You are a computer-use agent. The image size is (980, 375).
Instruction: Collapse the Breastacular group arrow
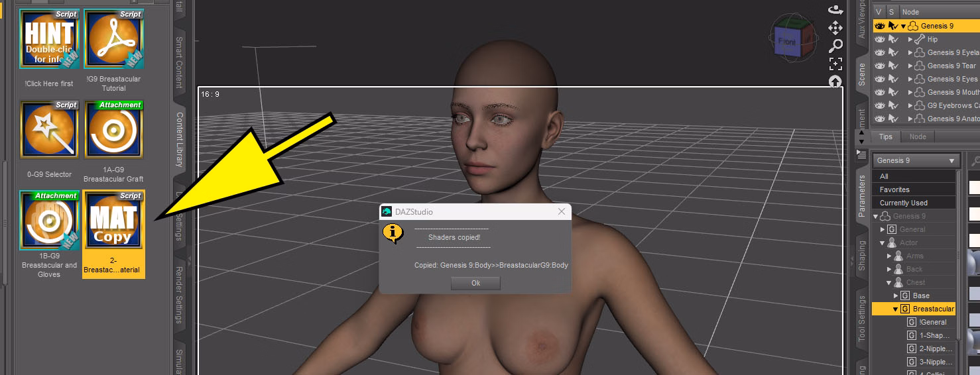click(896, 309)
